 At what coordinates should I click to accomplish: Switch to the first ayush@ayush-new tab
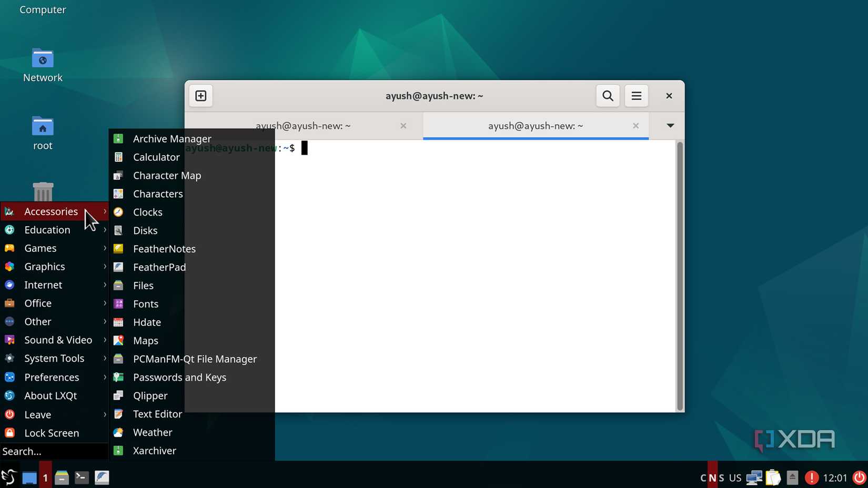click(304, 126)
